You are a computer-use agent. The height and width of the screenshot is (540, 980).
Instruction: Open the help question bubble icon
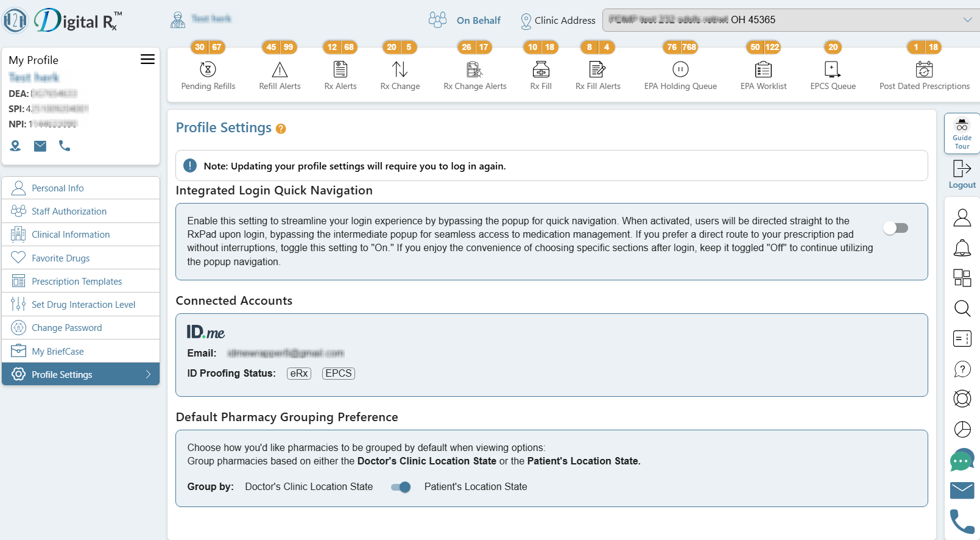(x=962, y=369)
